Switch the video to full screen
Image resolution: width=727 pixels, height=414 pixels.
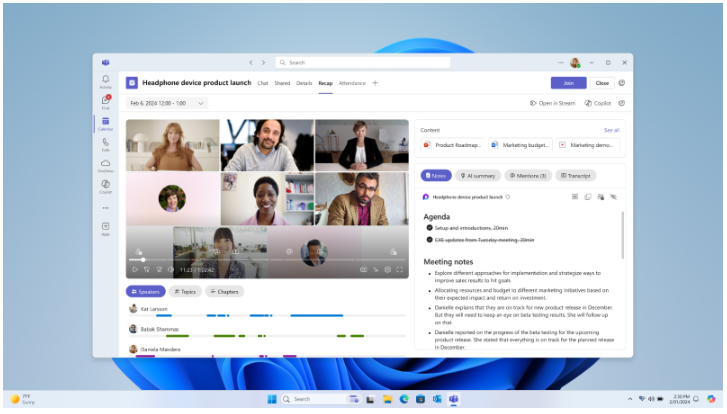pyautogui.click(x=400, y=269)
